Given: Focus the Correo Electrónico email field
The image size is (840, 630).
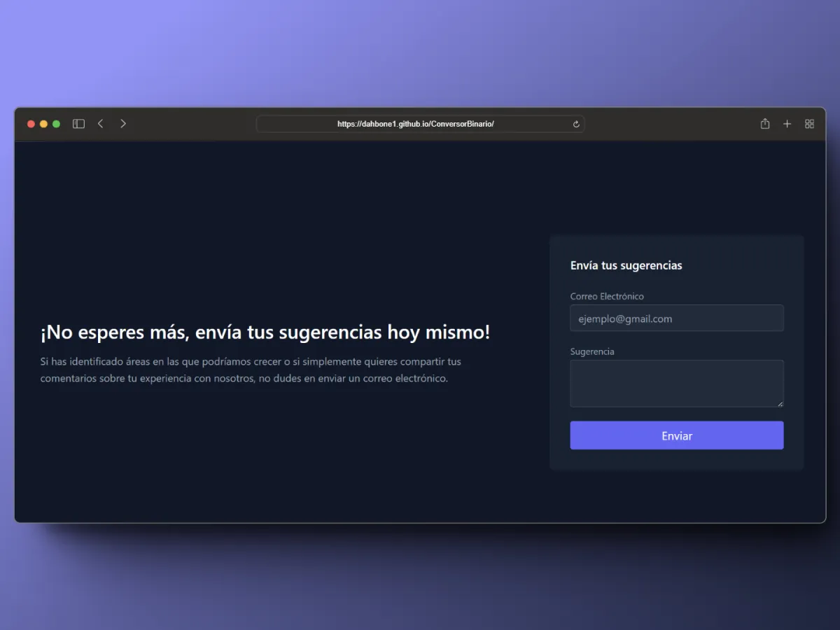Looking at the screenshot, I should [x=677, y=318].
